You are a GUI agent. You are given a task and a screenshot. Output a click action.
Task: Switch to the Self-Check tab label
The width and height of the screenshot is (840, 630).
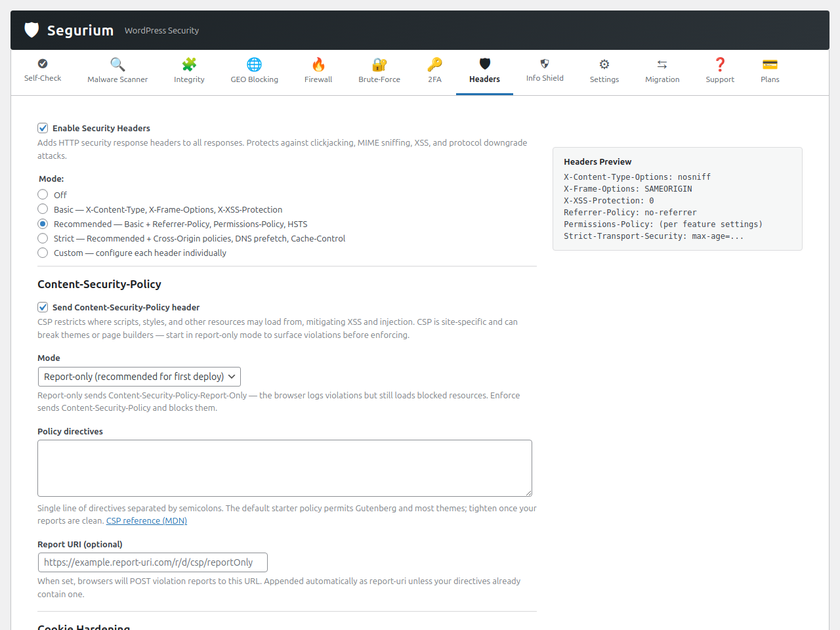43,78
